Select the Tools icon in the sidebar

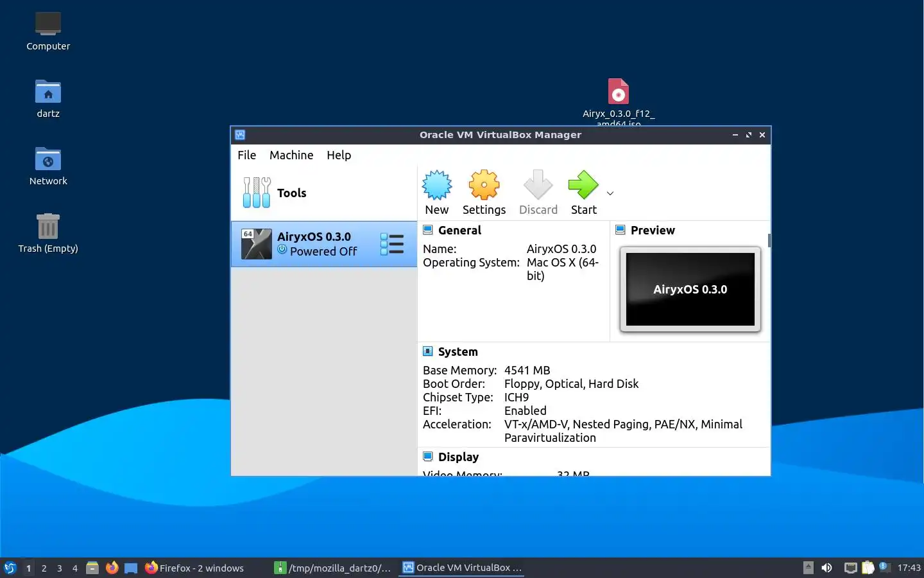click(x=257, y=193)
